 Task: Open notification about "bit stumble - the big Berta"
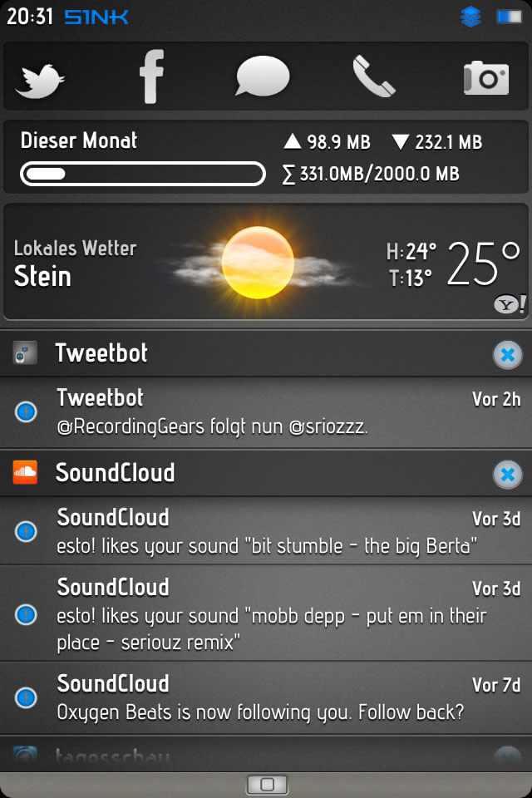click(266, 531)
